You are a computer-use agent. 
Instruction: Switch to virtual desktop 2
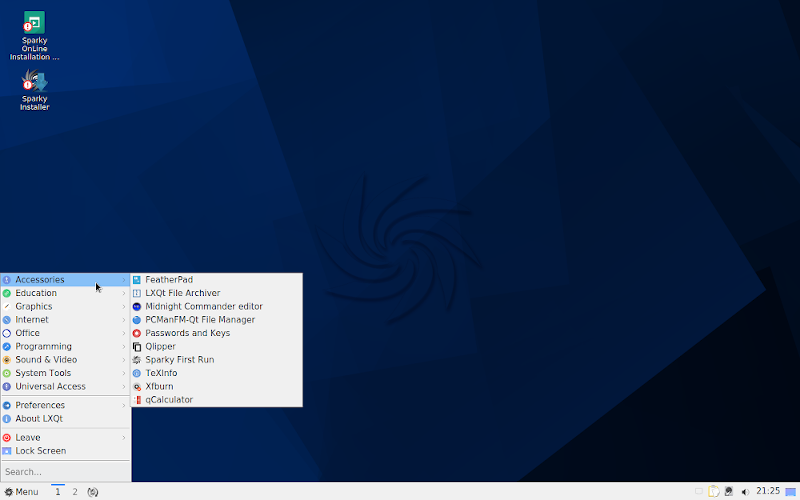[75, 492]
